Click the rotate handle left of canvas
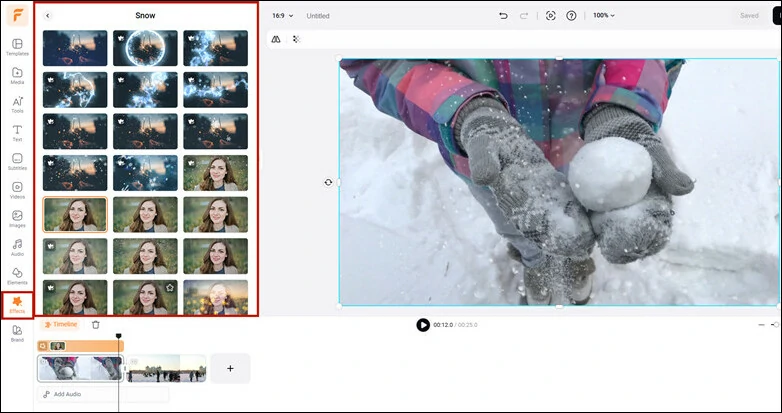Screen dimensions: 782x413 coord(328,183)
